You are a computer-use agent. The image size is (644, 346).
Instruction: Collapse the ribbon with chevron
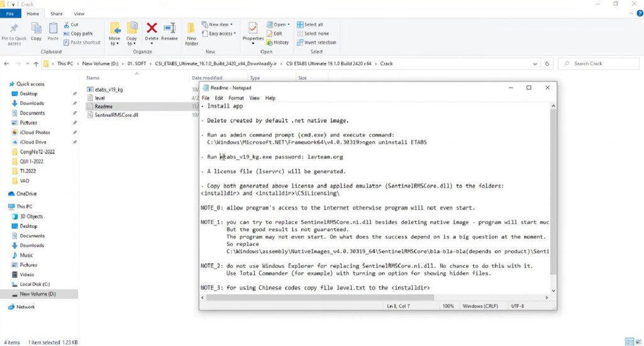tap(631, 14)
